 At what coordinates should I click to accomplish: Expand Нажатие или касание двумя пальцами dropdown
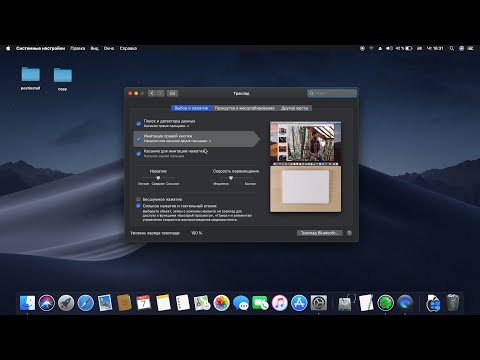tap(177, 141)
